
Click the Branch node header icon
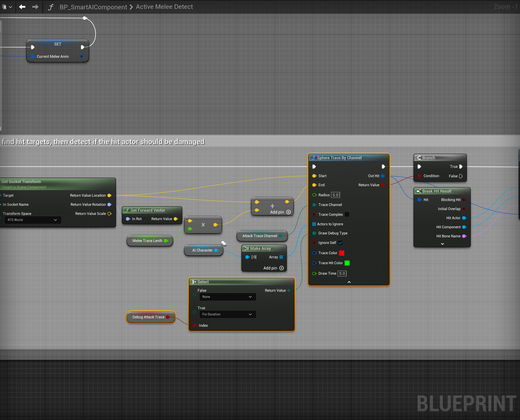[418, 158]
